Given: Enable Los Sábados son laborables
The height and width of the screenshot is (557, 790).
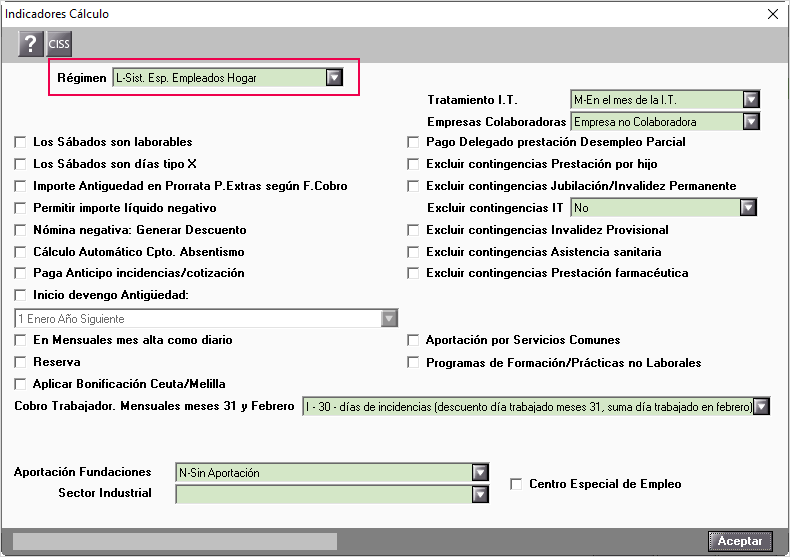Looking at the screenshot, I should [x=20, y=142].
